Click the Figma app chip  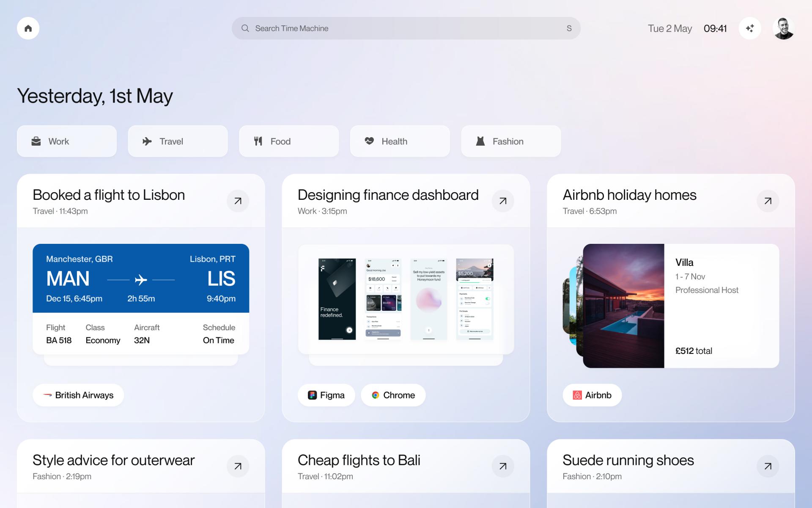pos(326,395)
